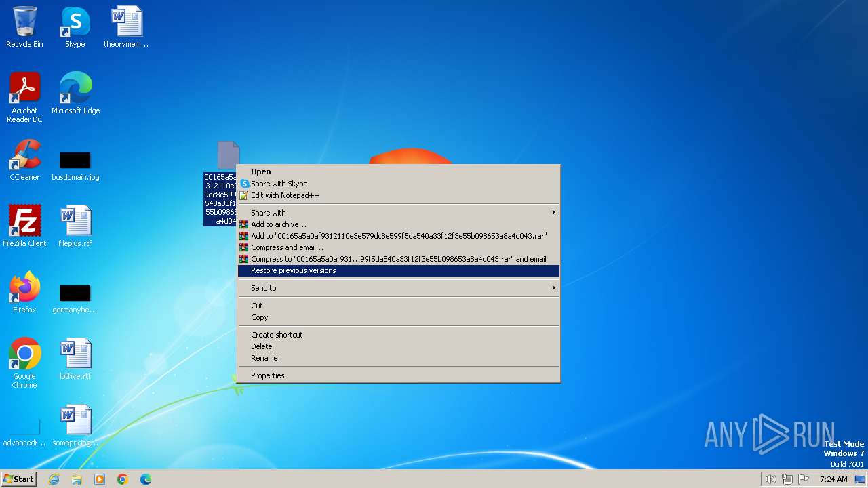Choose Compress and email... entry

399,247
